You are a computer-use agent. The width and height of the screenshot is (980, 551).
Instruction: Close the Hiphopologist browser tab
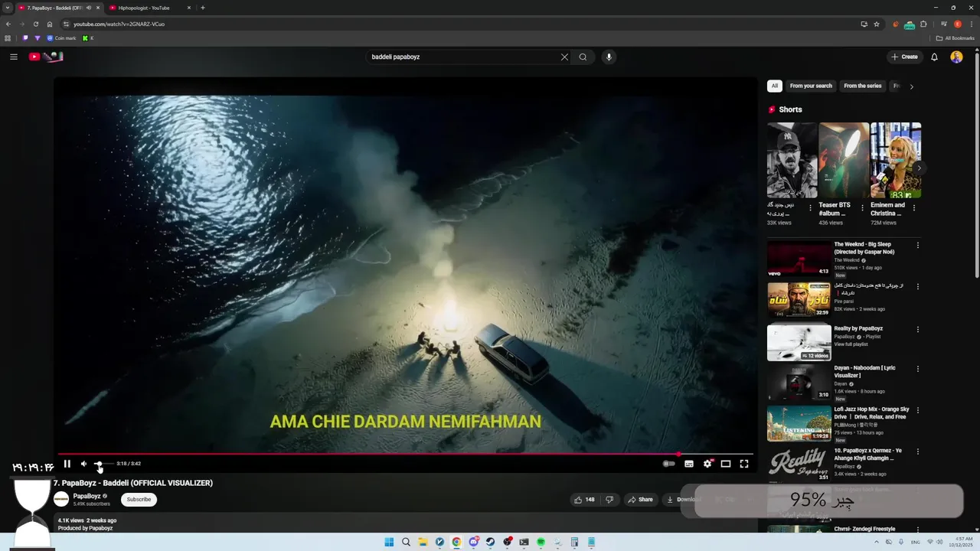[x=188, y=8]
